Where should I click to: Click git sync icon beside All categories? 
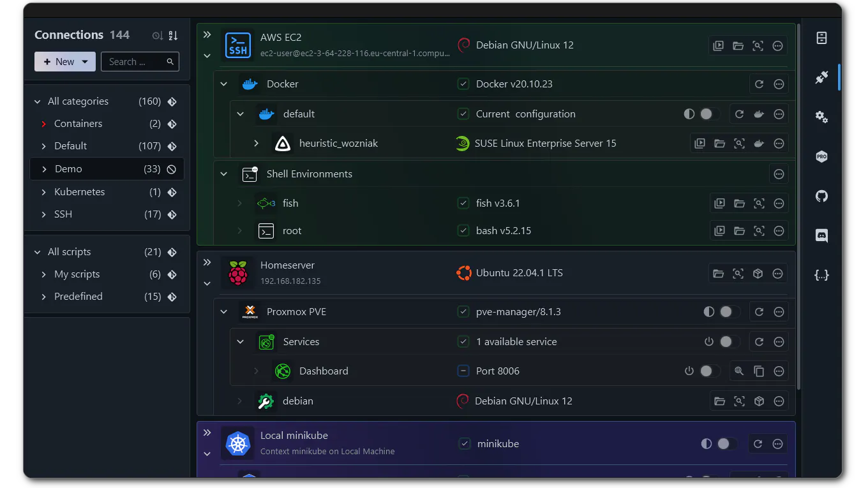click(172, 101)
